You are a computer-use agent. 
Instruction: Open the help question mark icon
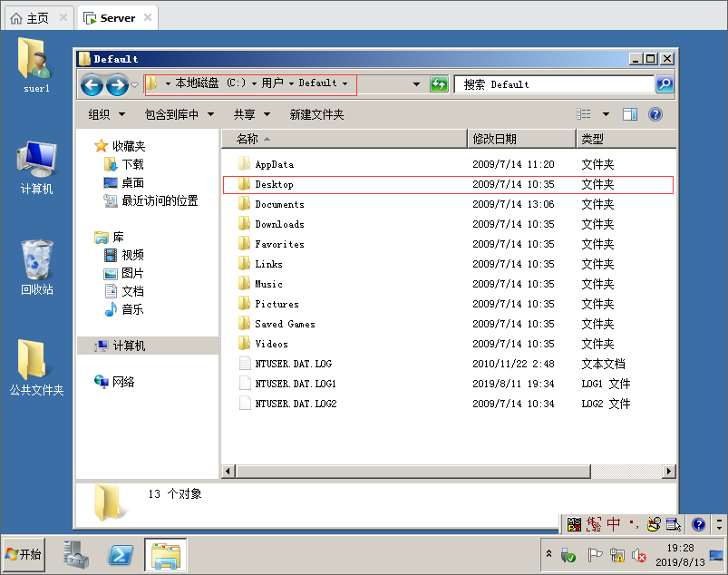pyautogui.click(x=655, y=114)
